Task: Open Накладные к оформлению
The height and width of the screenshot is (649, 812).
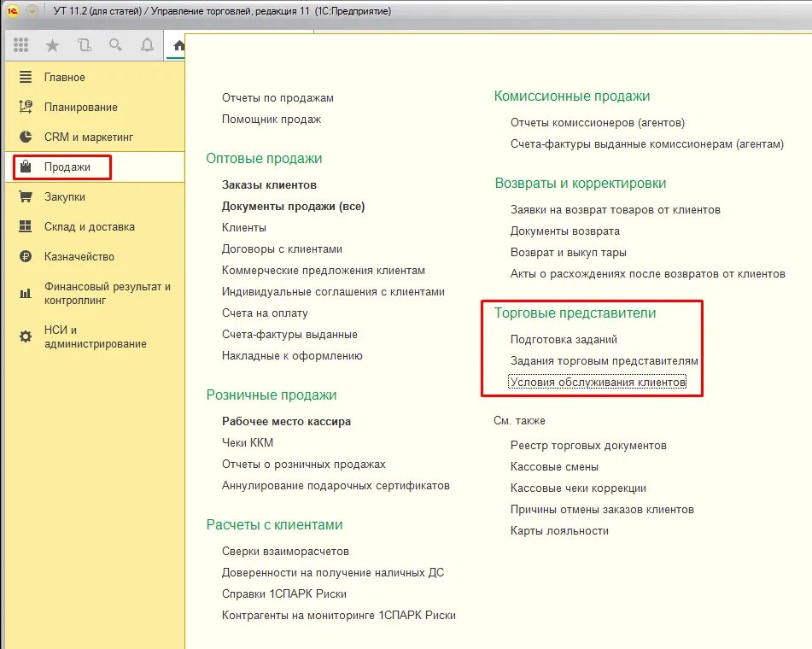Action: [x=292, y=356]
